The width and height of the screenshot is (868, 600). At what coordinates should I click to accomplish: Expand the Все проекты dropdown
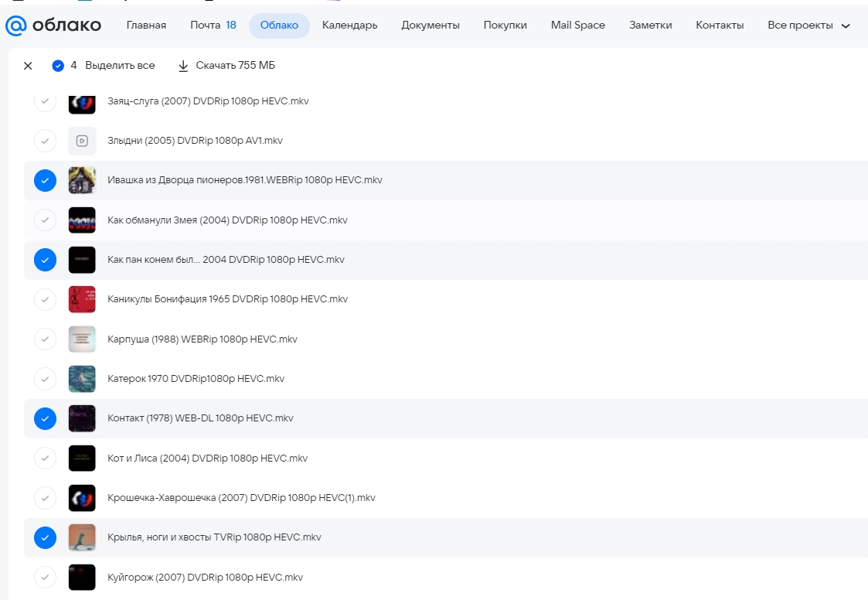point(808,26)
